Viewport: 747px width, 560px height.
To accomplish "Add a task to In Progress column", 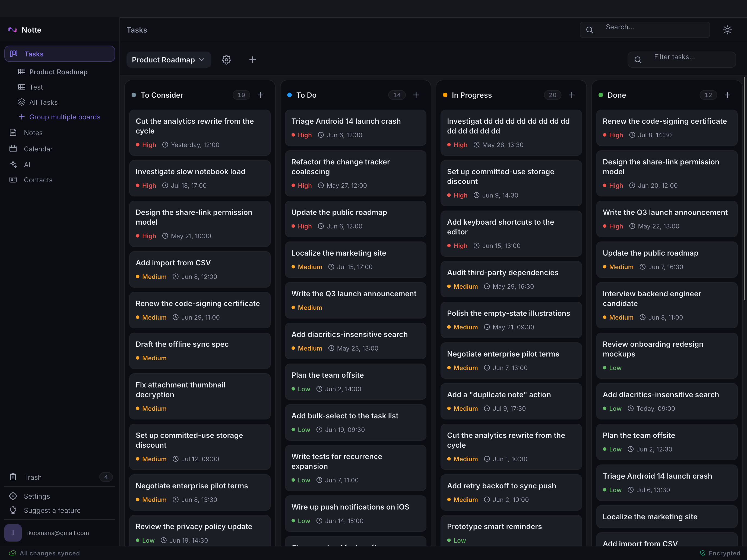I will (572, 95).
